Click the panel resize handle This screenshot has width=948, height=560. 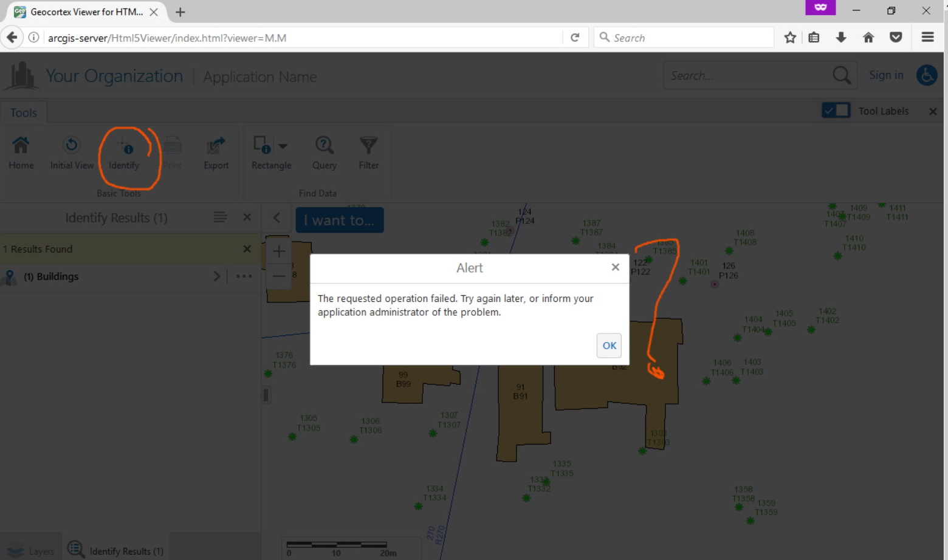click(266, 395)
